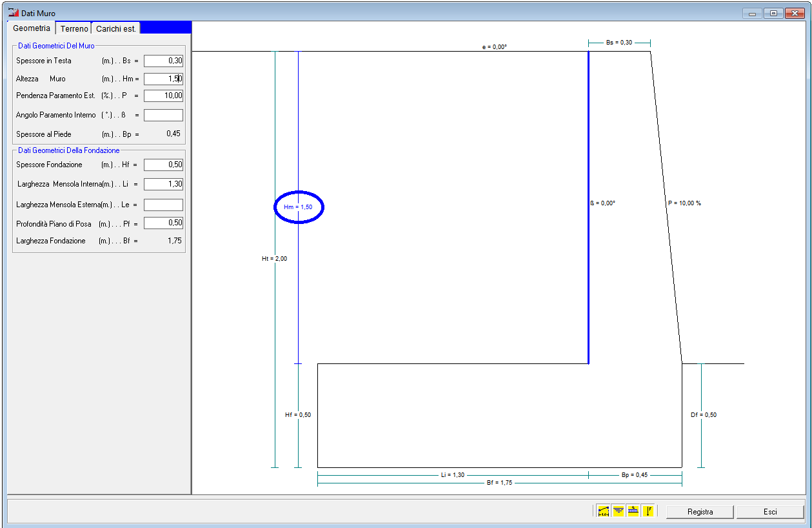Click the distributed load icon in the bottom toolbar
Screen dimensions: 812x528
coord(633,511)
